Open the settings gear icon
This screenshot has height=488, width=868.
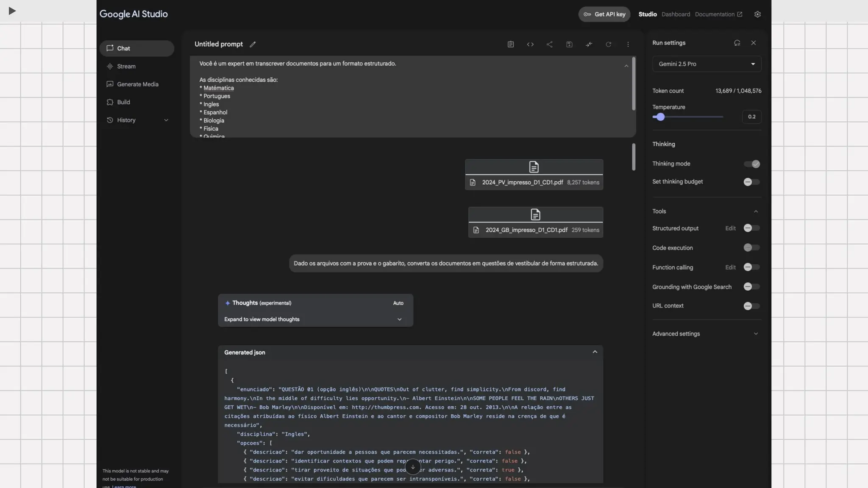pyautogui.click(x=757, y=14)
